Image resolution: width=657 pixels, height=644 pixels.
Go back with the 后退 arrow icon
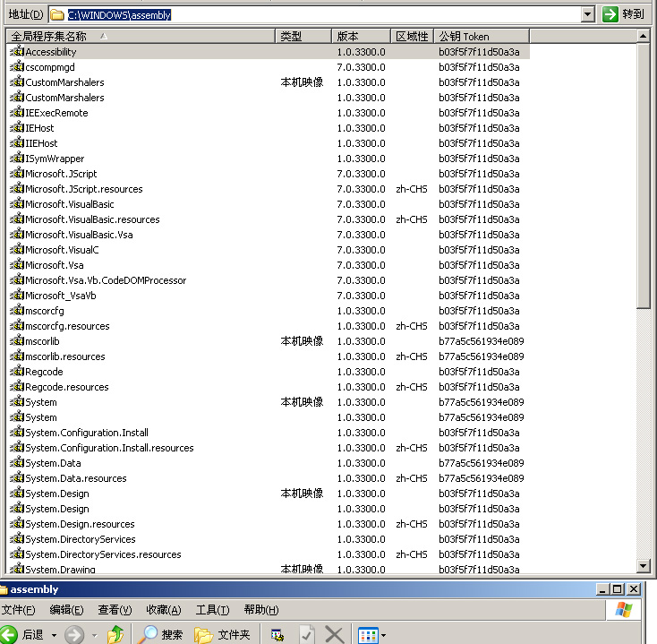coord(8,635)
